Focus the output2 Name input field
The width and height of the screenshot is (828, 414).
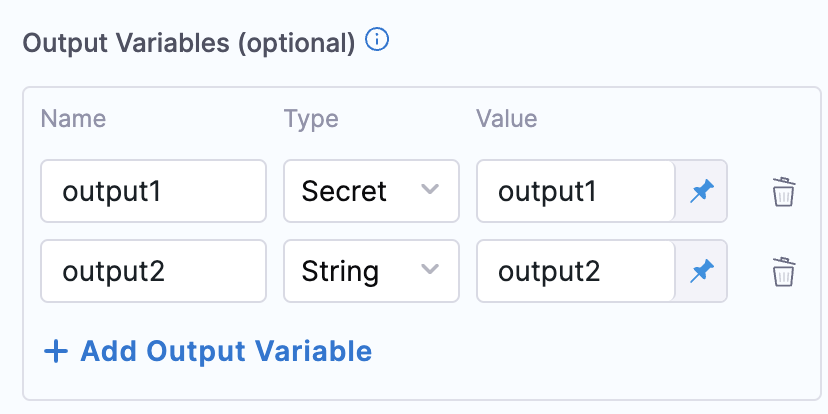click(153, 271)
